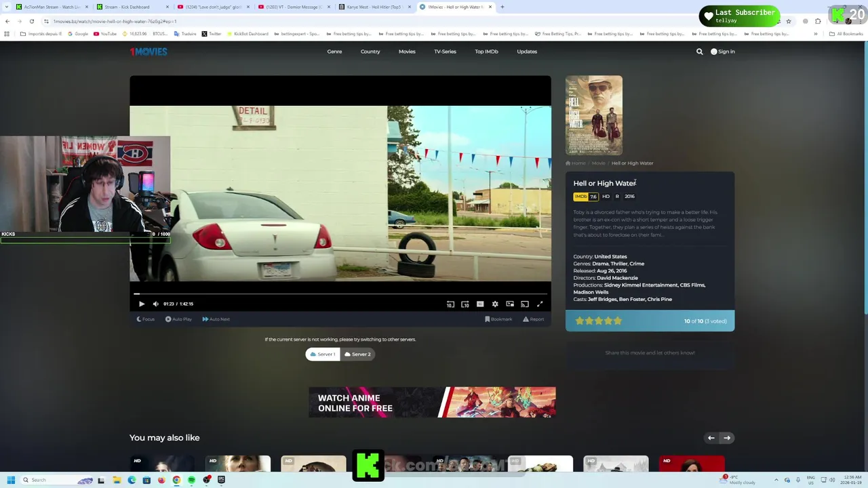Click the Hell or High Water poster

594,115
